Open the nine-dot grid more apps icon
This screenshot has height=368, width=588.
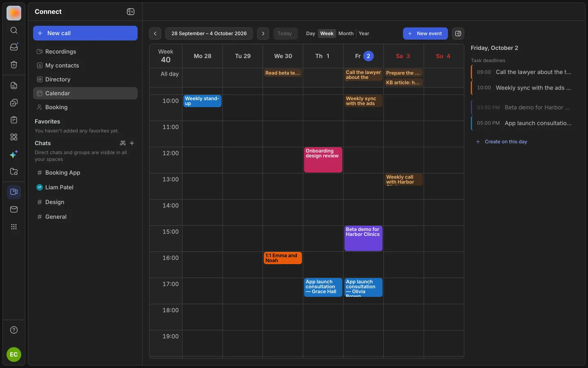click(x=14, y=227)
